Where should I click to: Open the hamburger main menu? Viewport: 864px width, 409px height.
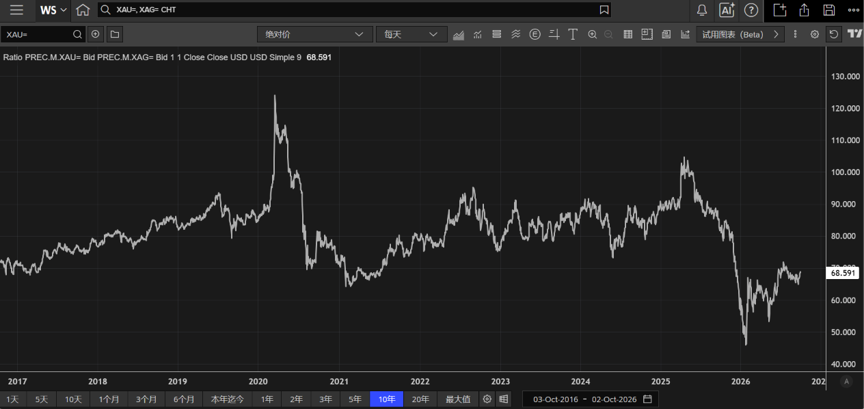point(17,10)
